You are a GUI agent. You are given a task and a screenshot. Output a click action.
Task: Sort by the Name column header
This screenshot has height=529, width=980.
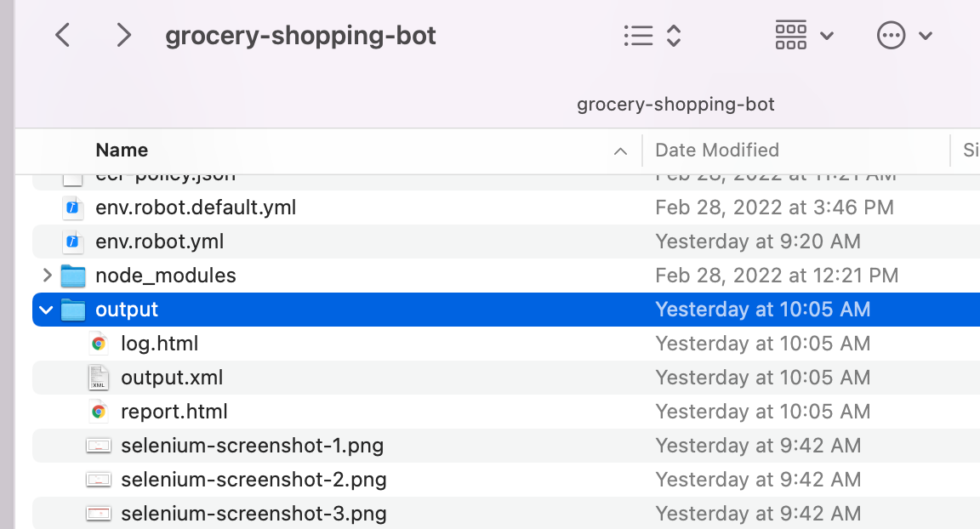tap(122, 150)
